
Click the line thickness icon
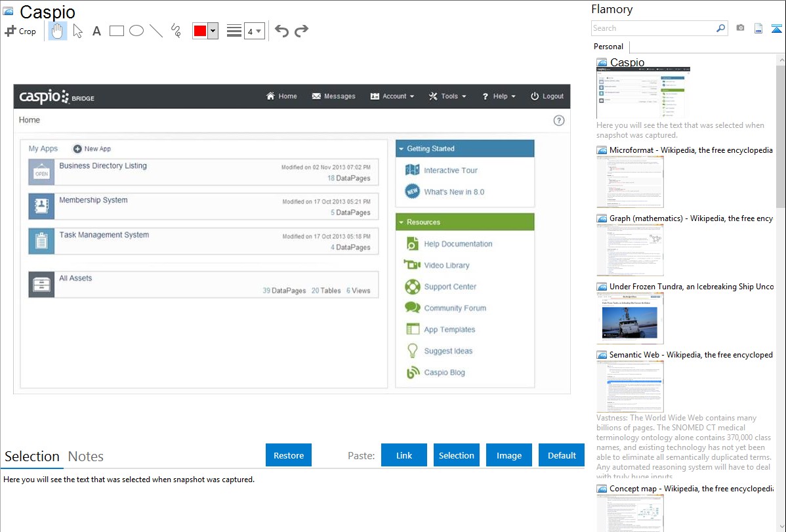tap(234, 31)
